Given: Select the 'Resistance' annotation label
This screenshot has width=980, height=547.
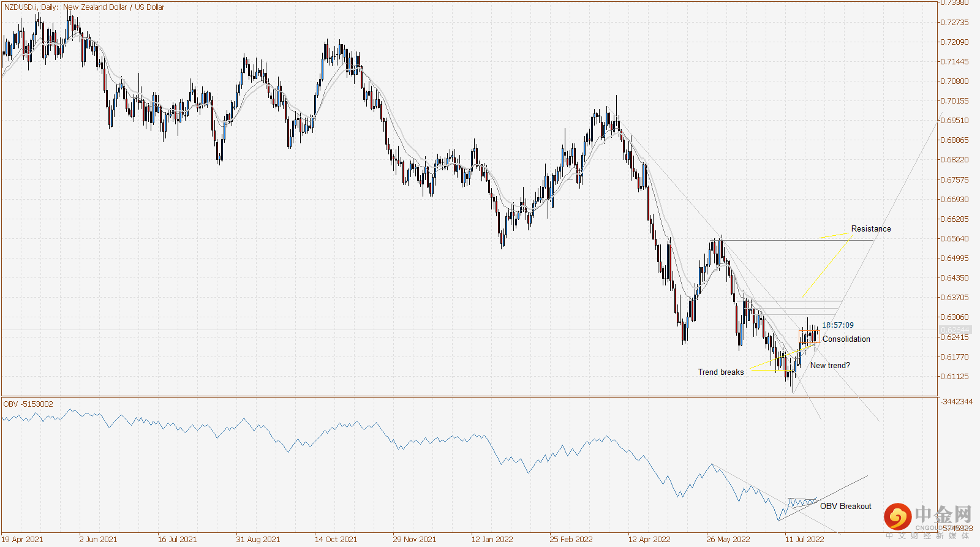Looking at the screenshot, I should click(x=871, y=229).
